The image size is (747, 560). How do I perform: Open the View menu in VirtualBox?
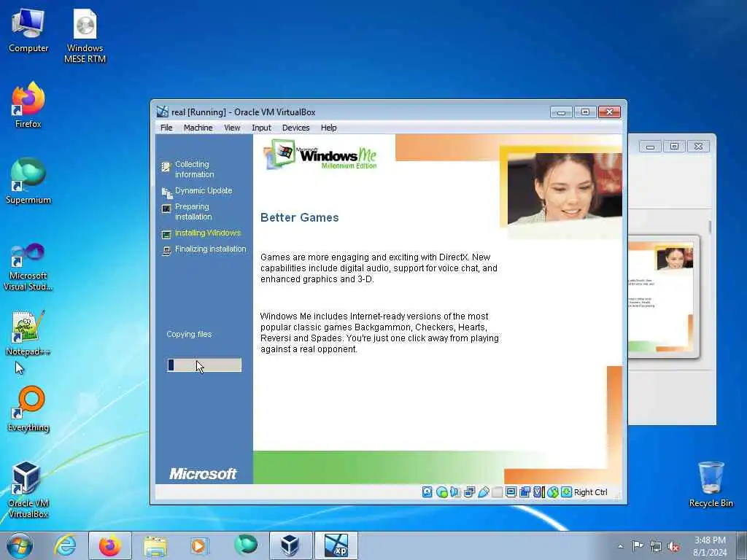tap(232, 128)
